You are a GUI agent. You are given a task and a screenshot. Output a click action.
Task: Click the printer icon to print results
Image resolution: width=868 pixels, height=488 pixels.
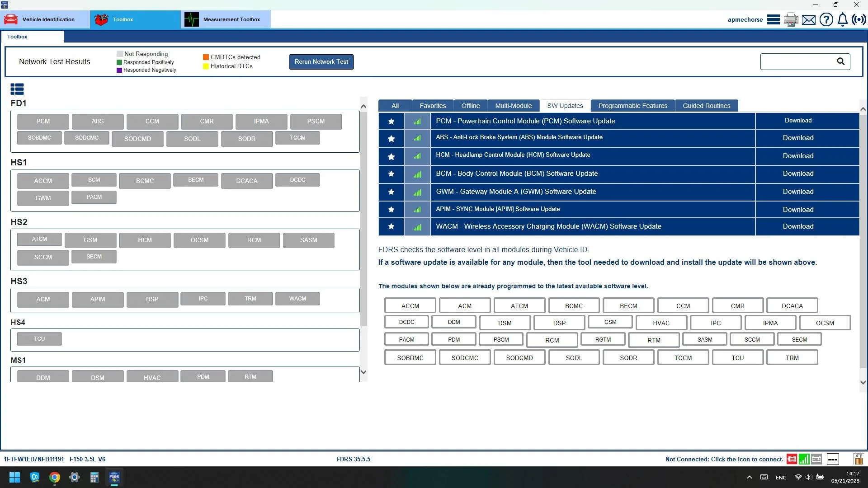[x=790, y=19]
